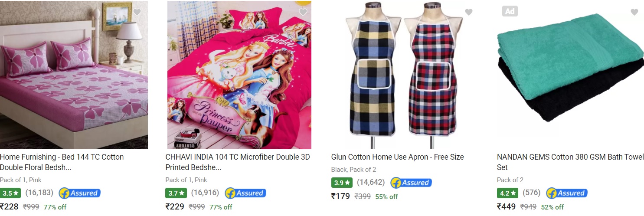644x216 pixels.
Task: Click Assured badge on Glun apron
Action: (x=411, y=183)
